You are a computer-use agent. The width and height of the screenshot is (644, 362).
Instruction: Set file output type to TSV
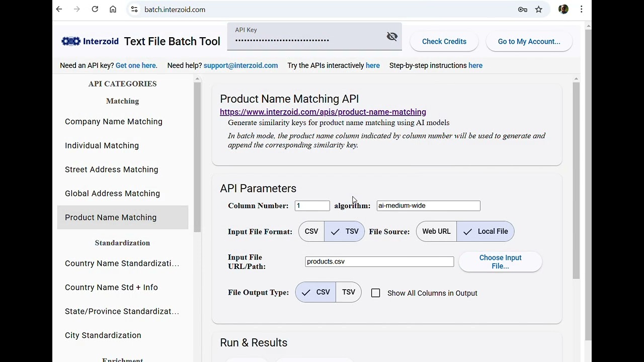tap(349, 292)
